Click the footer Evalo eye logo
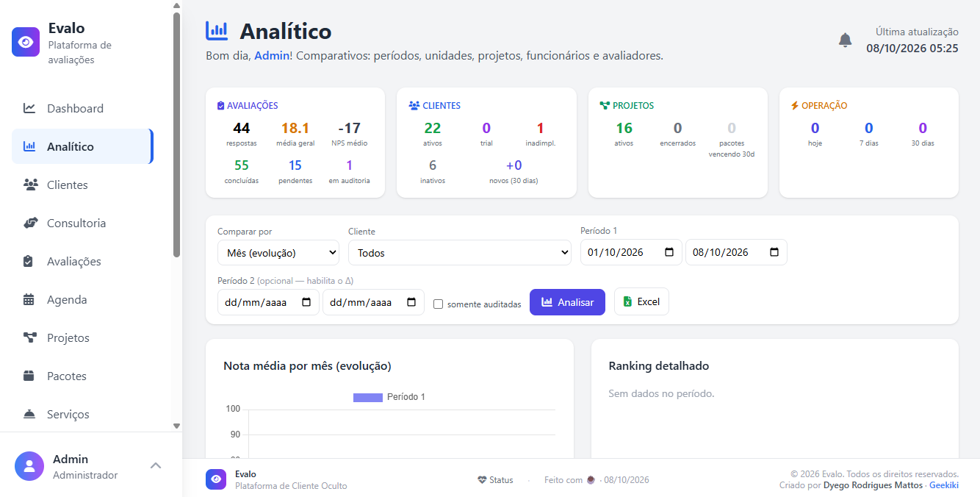The height and width of the screenshot is (497, 980). [x=216, y=479]
